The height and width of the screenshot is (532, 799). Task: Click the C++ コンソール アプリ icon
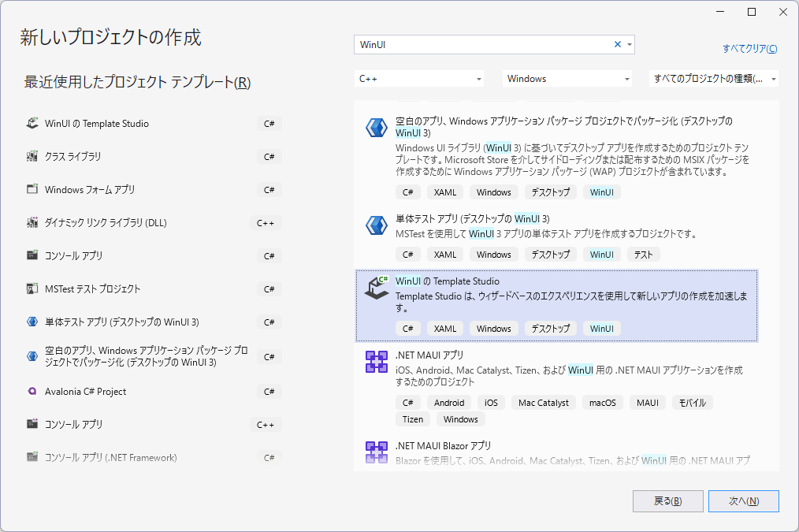point(32,424)
